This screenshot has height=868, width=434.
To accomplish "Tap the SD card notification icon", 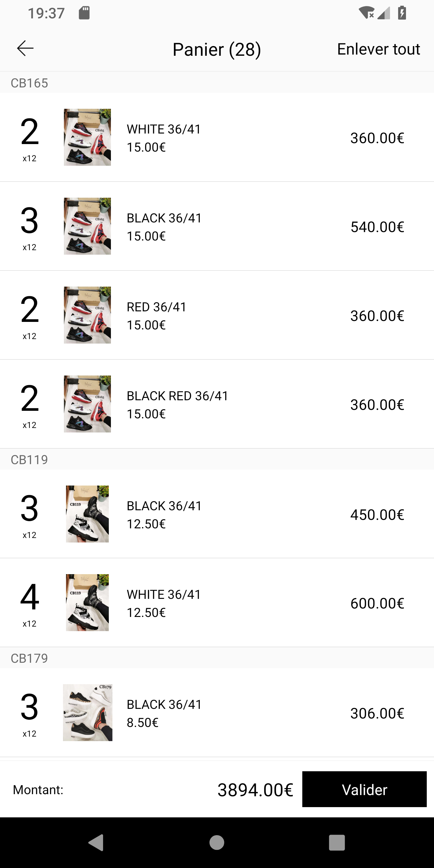I will pyautogui.click(x=84, y=13).
